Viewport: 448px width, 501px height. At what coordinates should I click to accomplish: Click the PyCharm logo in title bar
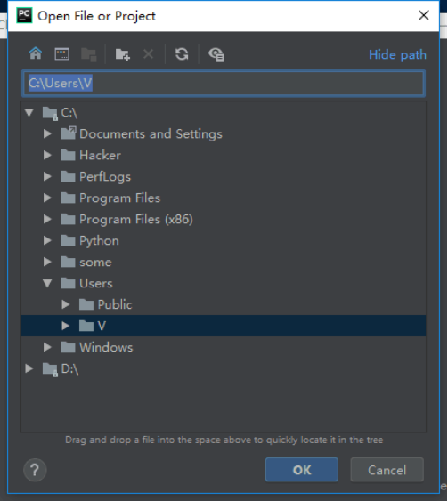(x=24, y=15)
